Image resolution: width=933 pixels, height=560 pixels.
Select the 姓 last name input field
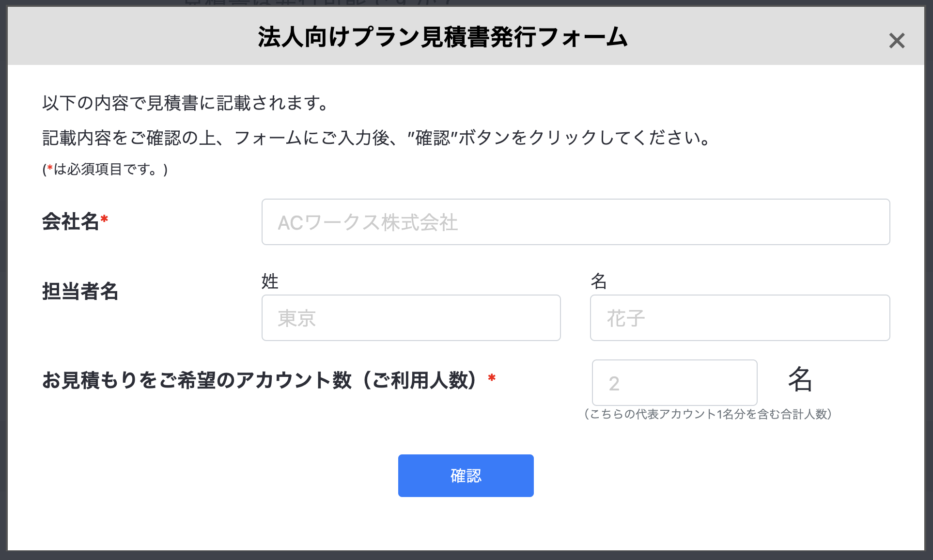(411, 318)
